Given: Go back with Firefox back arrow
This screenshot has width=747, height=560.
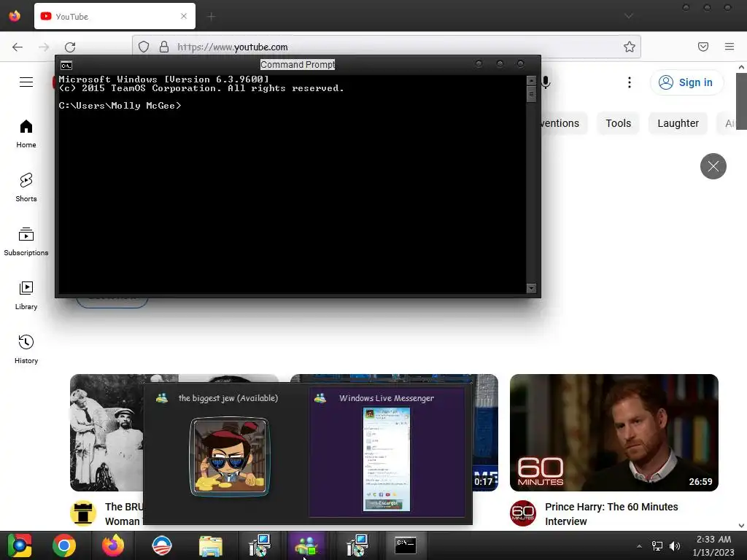Looking at the screenshot, I should tap(18, 47).
